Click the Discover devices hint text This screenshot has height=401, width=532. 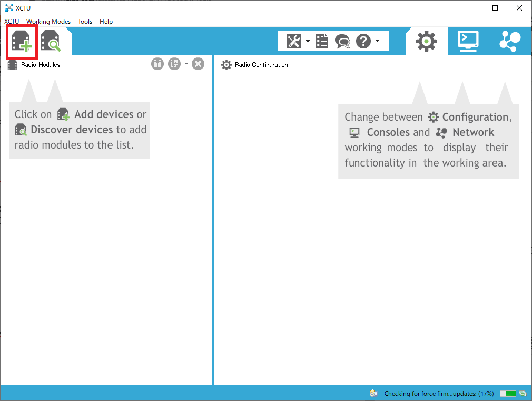pyautogui.click(x=72, y=130)
